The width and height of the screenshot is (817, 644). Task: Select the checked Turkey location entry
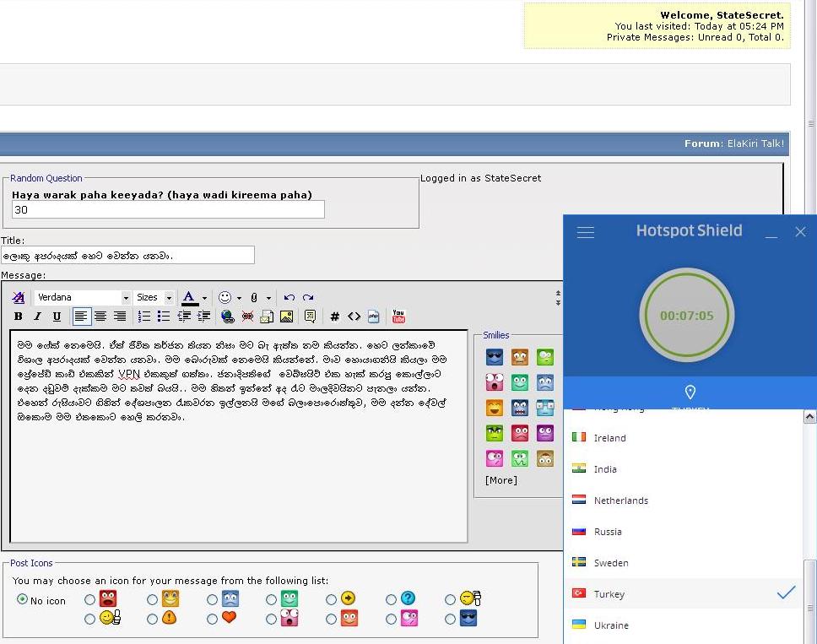(684, 593)
